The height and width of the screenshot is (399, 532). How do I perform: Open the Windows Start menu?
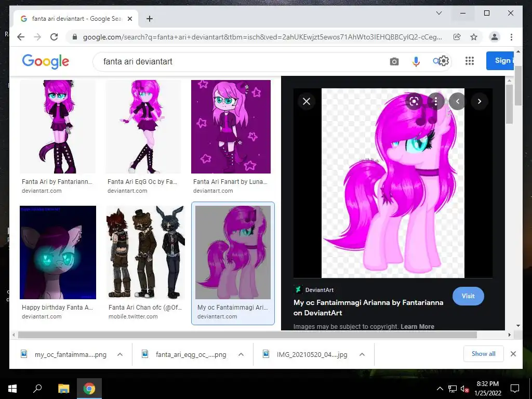(x=12, y=388)
